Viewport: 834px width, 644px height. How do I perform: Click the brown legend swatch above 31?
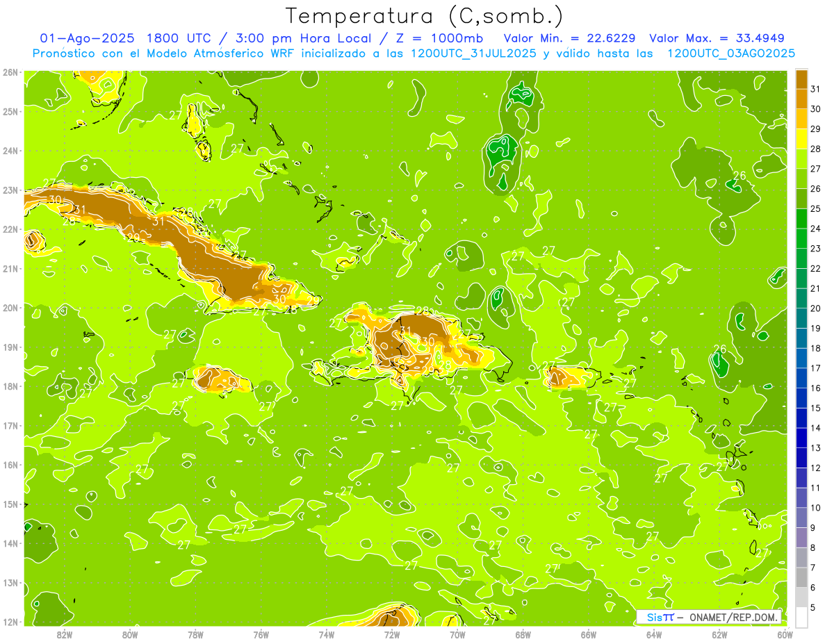point(801,79)
